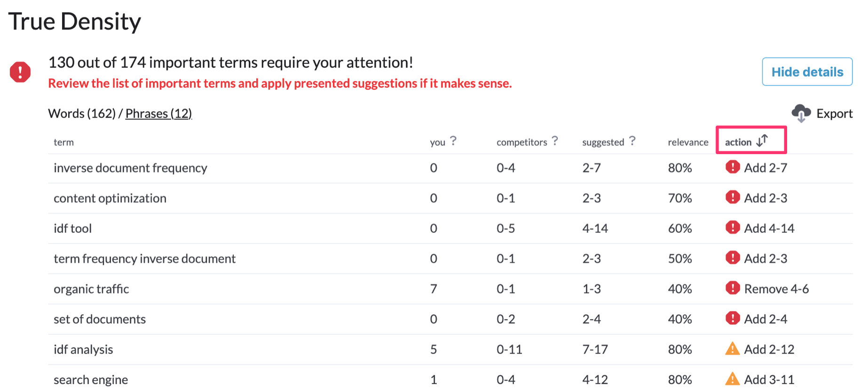The width and height of the screenshot is (868, 391).
Task: Click the red alert icon on organic traffic row
Action: [733, 288]
